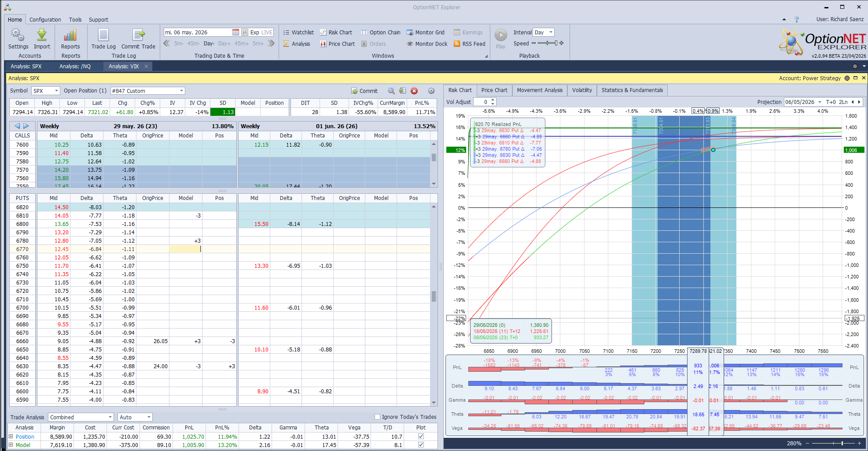Open the trading date calendar picker
This screenshot has width=868, height=451.
pos(235,32)
